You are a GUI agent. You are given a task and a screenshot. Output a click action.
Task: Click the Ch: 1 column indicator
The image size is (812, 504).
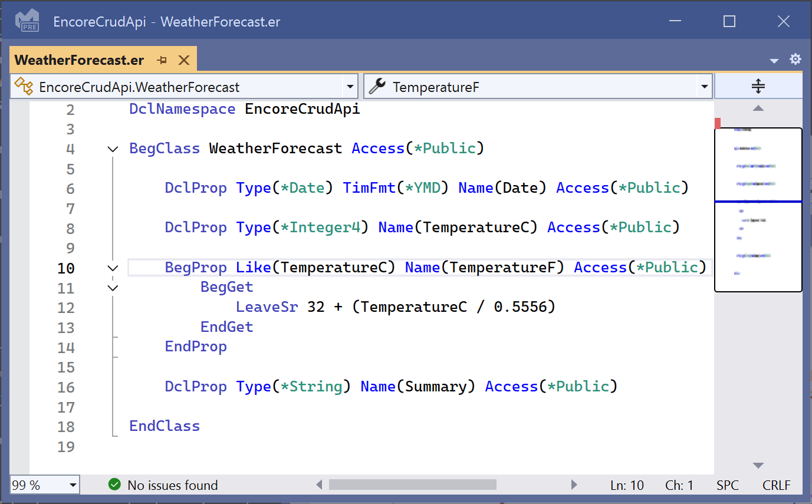point(679,485)
